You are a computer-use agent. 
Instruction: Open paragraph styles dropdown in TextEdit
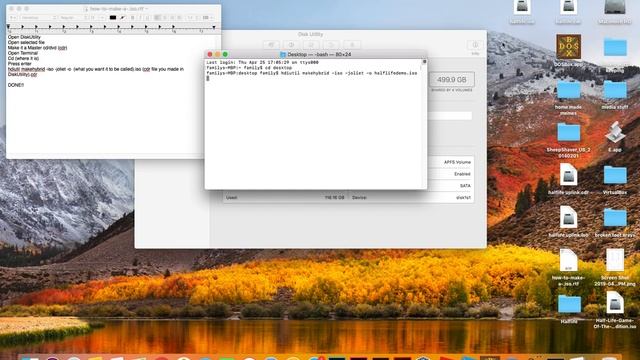13,18
